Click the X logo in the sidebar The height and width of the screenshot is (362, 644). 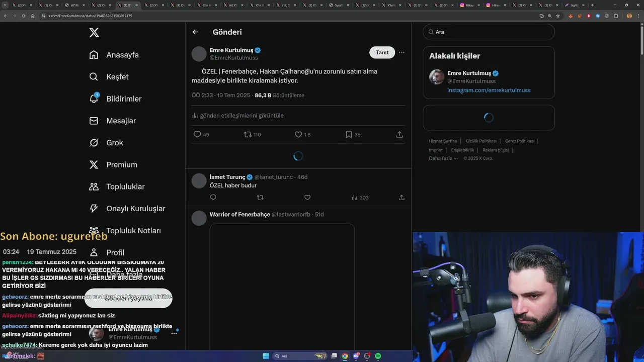click(94, 33)
